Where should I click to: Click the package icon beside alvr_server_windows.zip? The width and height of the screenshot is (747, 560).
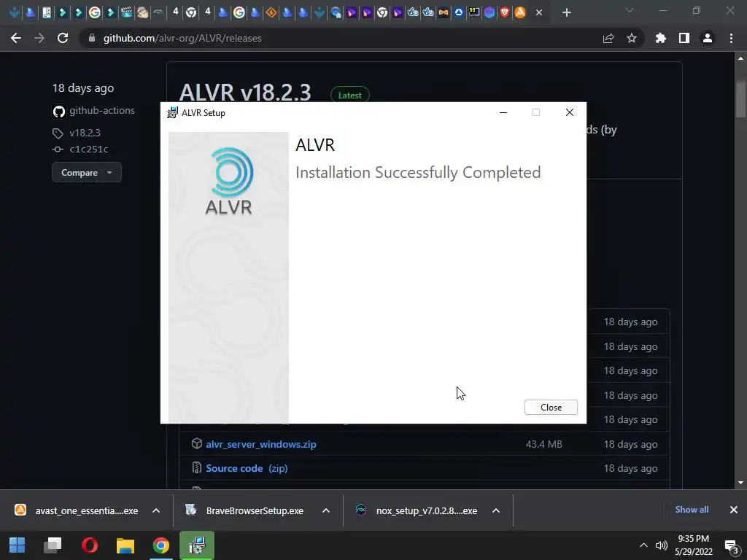click(197, 444)
